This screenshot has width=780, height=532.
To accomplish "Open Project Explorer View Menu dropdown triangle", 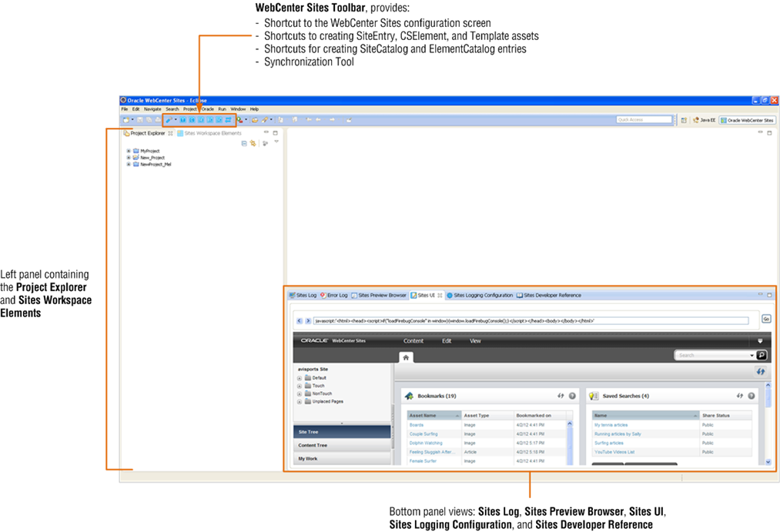I will point(276,142).
